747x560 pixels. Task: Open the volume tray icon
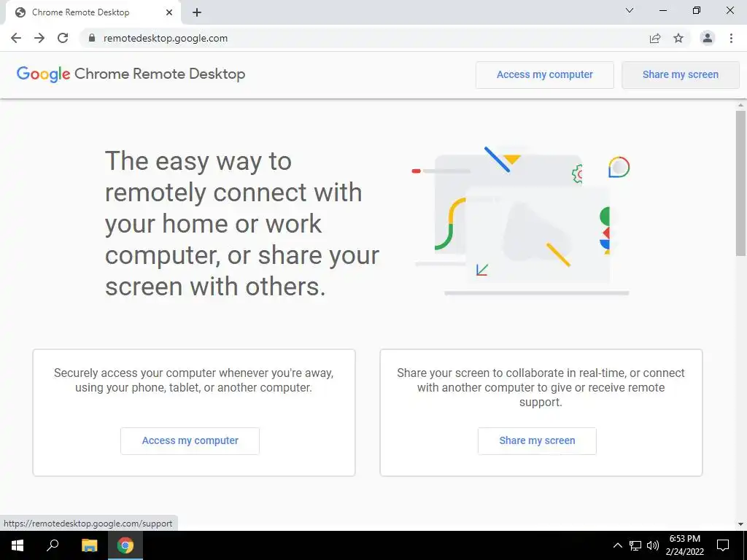click(653, 545)
